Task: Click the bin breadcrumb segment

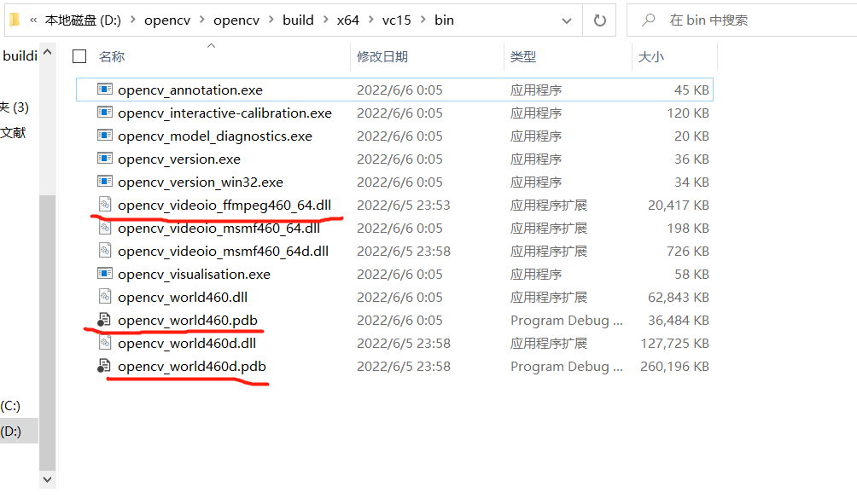Action: [444, 20]
